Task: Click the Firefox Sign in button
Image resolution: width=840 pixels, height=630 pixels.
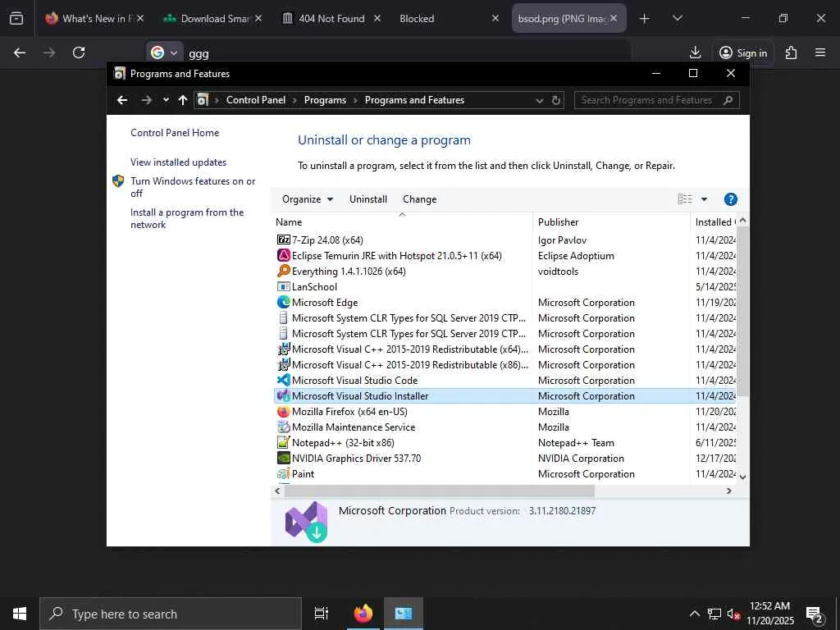Action: tap(742, 52)
